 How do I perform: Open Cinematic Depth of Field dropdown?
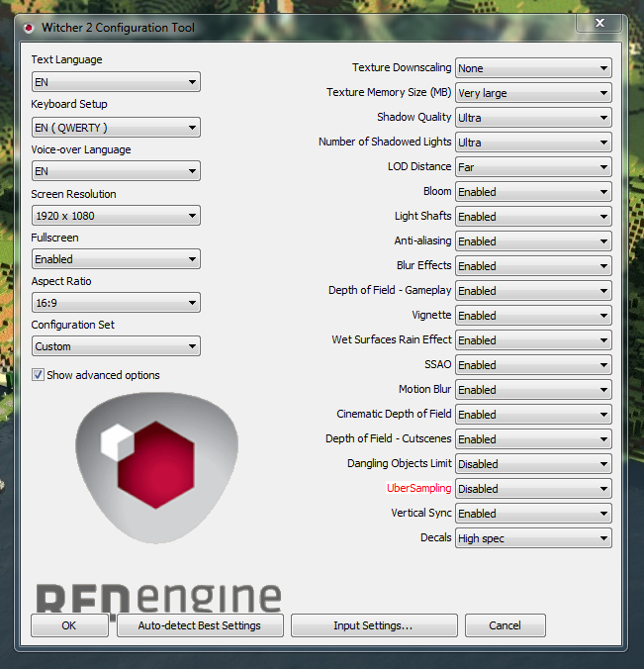pyautogui.click(x=533, y=415)
